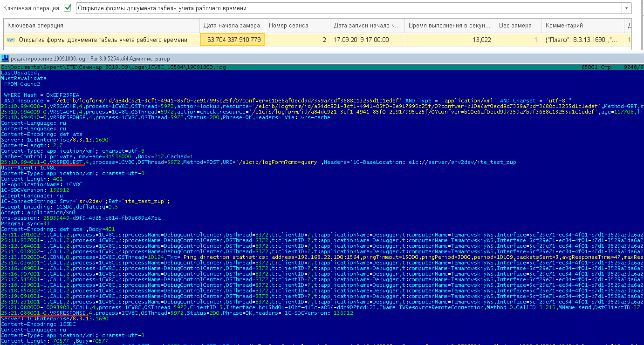Click the Номер сеанса column header
This screenshot has height=345, width=644.
pos(297,26)
